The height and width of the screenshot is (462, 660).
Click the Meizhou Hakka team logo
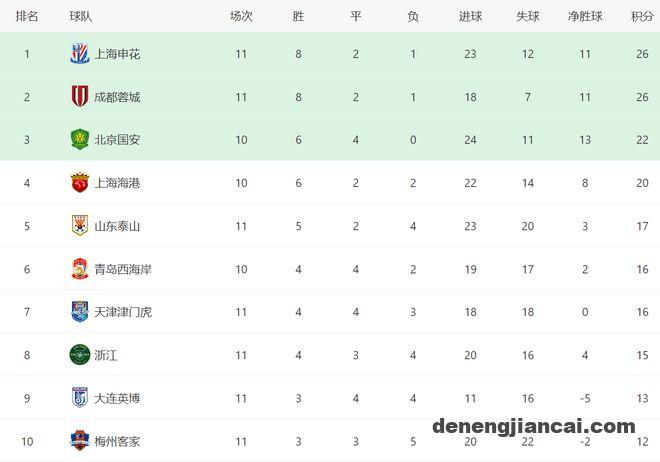pos(80,441)
